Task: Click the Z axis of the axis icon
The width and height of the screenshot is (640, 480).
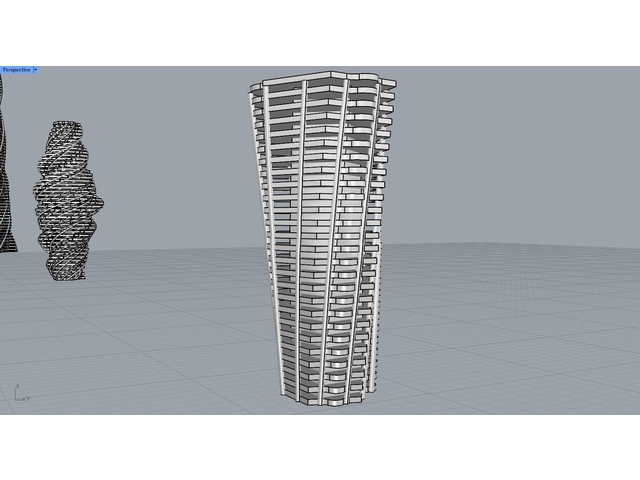Action: click(x=17, y=388)
